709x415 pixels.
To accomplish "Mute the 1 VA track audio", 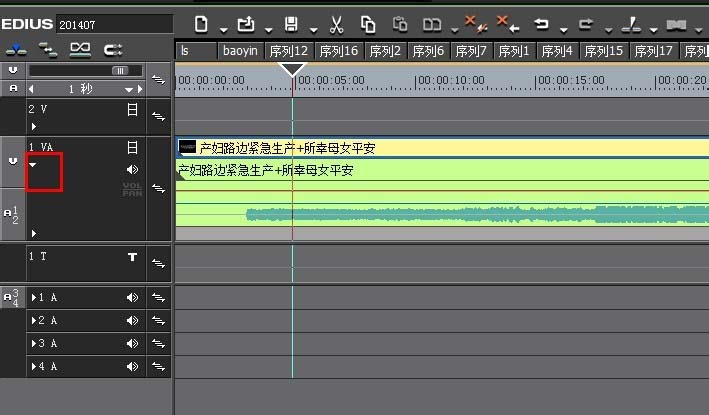I will coord(132,170).
